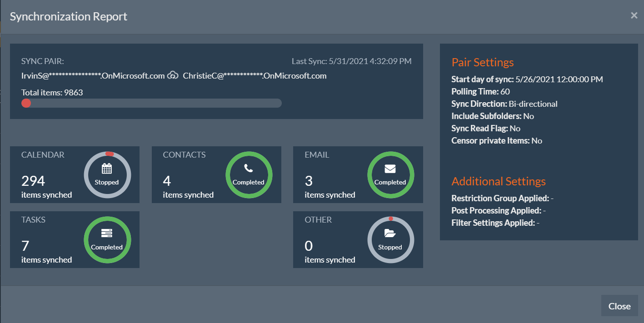Close the Synchronization Report with X
Image resolution: width=644 pixels, height=323 pixels.
pyautogui.click(x=634, y=15)
